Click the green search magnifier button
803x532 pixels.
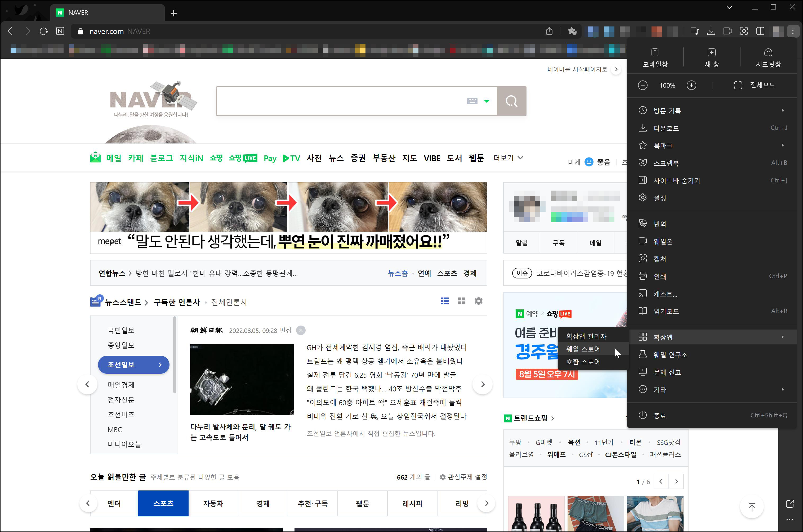tap(511, 101)
